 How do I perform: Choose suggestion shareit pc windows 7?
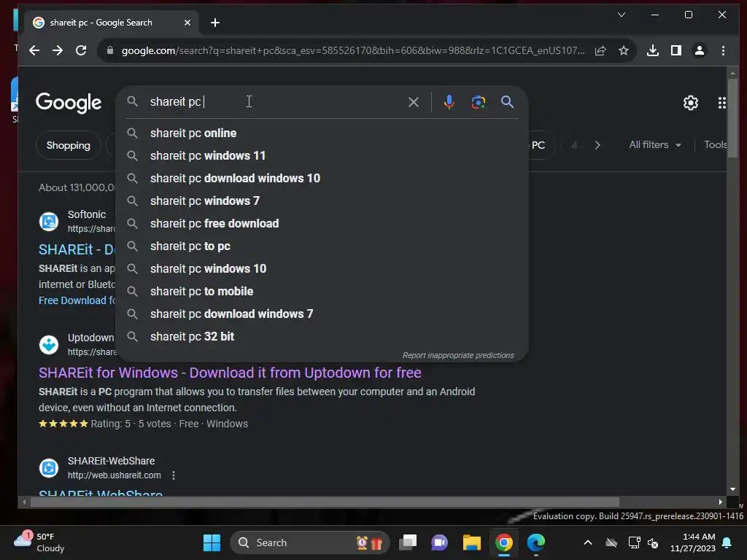click(x=322, y=201)
